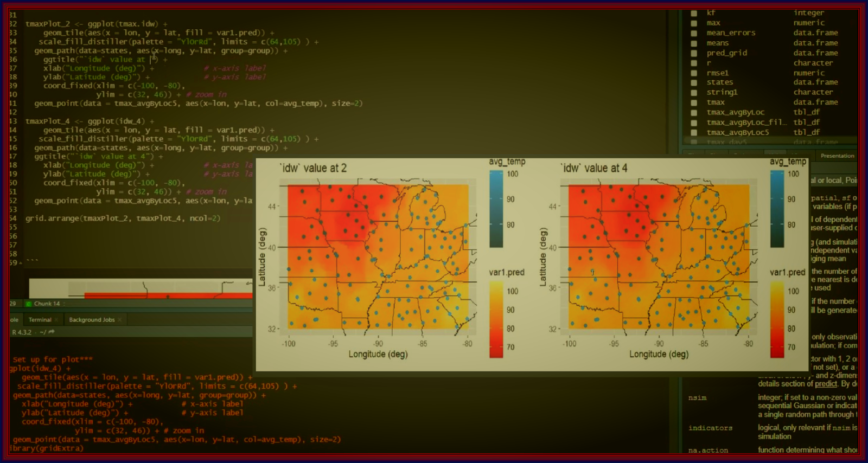Viewport: 868px width, 463px height.
Task: Select the rmse1 checkbox
Action: tap(694, 73)
